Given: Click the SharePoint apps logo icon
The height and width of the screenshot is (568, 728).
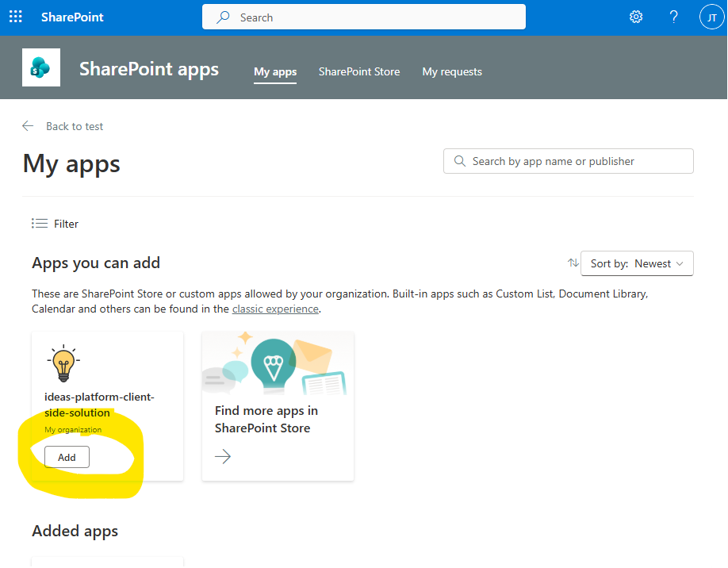Looking at the screenshot, I should [40, 68].
